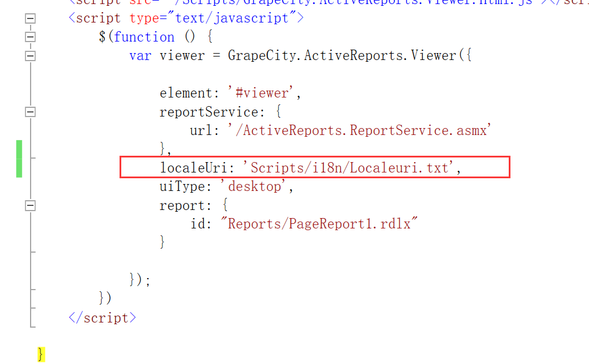This screenshot has width=589, height=364.
Task: Collapse the $(function () block
Action: pos(31,37)
